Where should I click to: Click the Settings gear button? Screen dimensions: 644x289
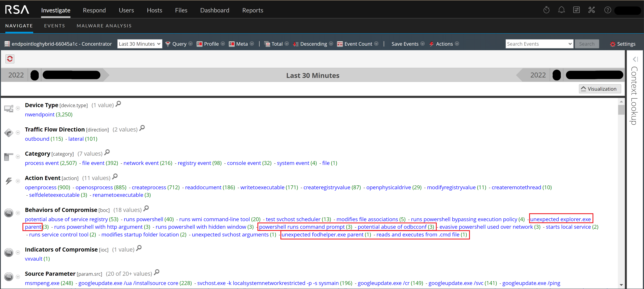623,44
